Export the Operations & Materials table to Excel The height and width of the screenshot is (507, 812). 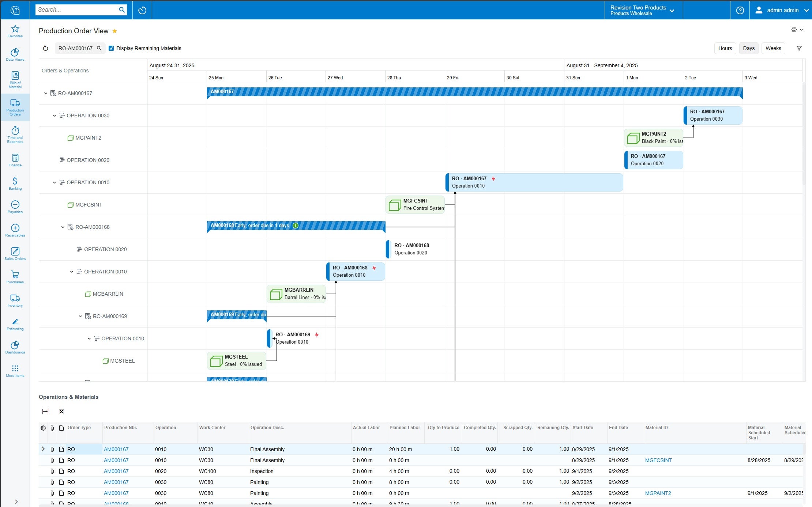click(61, 411)
